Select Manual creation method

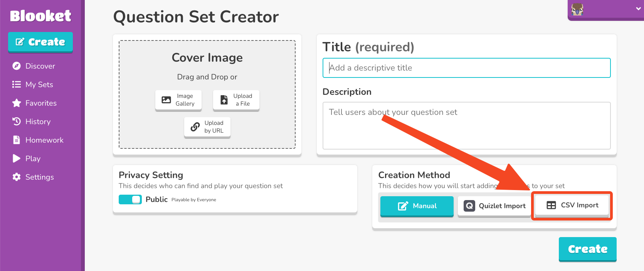tap(417, 206)
